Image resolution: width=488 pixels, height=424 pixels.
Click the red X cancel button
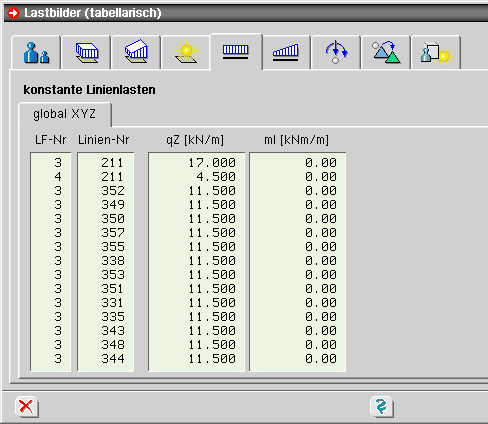tap(26, 407)
